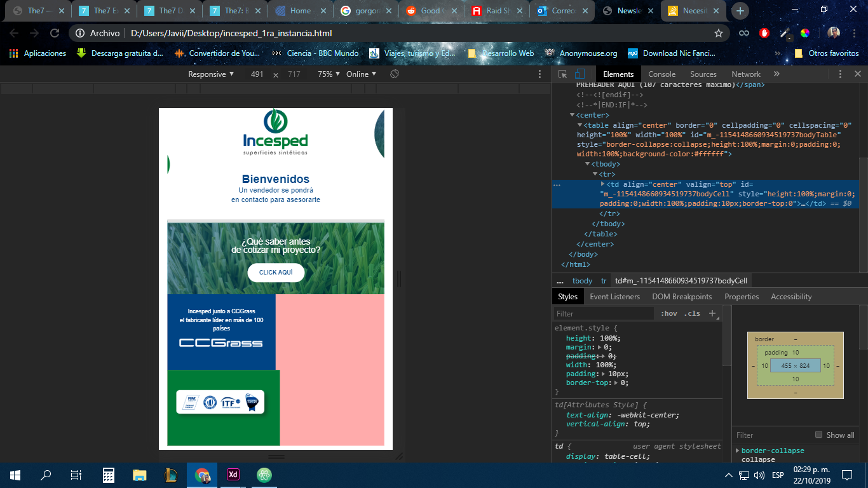868x488 pixels.
Task: Select tbody in the DOM breadcrumb
Action: coord(582,281)
